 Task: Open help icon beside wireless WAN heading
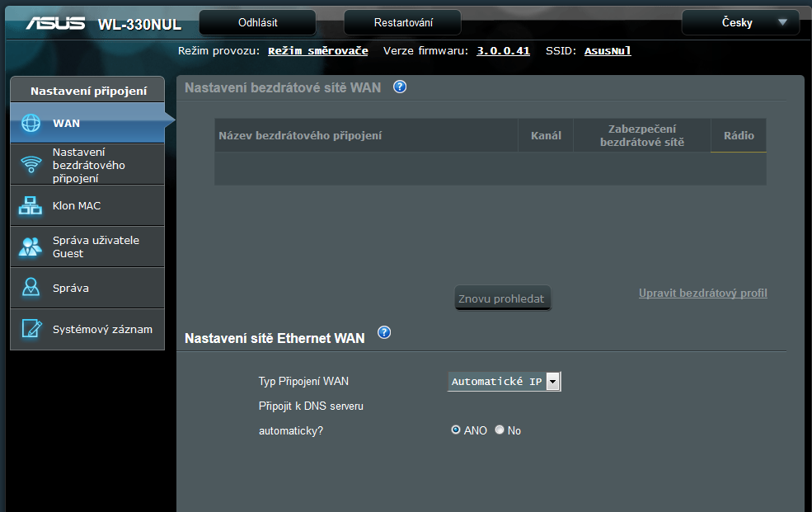pyautogui.click(x=400, y=87)
